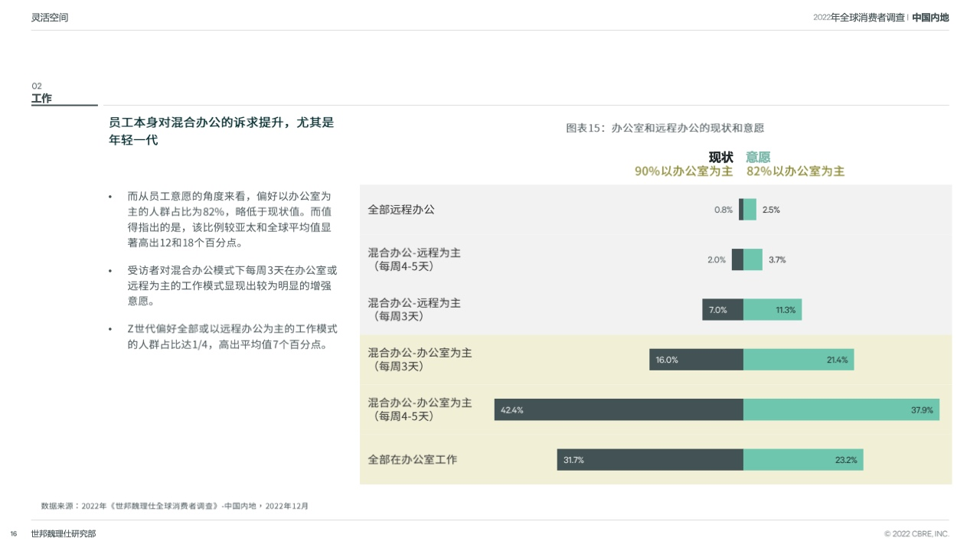Click the 全部远程办公 row label
The image size is (980, 551).
point(401,210)
